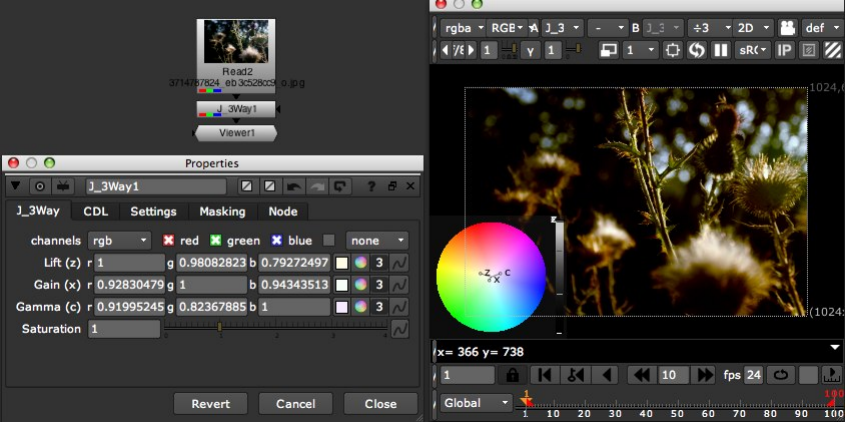The image size is (845, 422).
Task: Click the Gain blue value field
Action: point(294,285)
